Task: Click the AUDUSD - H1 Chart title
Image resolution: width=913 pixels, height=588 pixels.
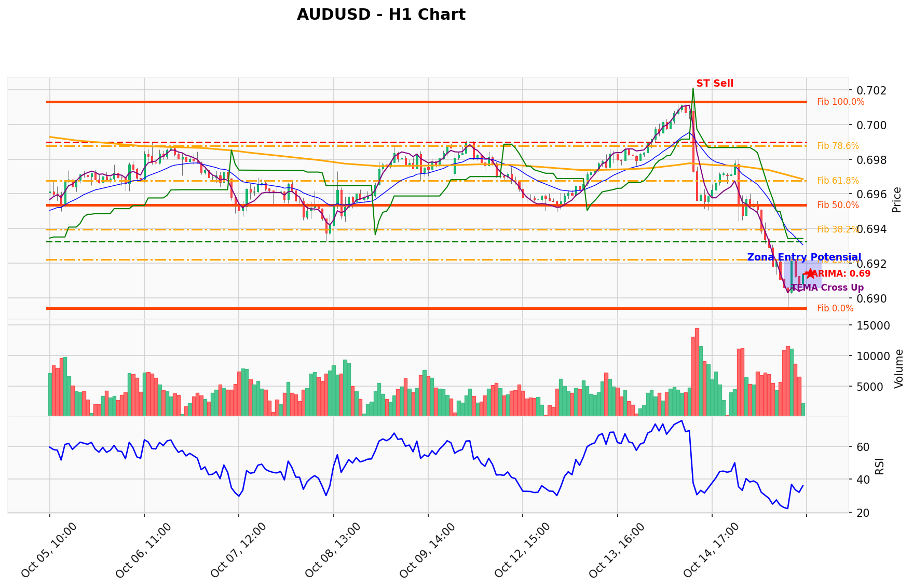Action: point(381,15)
